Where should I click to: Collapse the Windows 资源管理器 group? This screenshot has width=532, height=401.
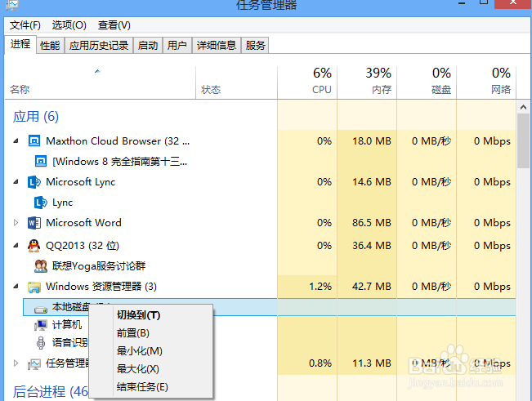(x=16, y=287)
